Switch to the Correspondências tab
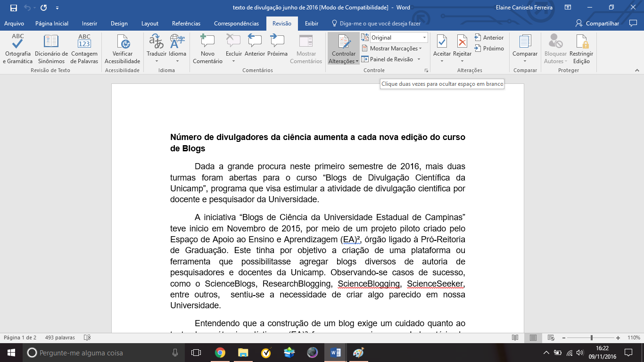644x362 pixels. click(236, 24)
